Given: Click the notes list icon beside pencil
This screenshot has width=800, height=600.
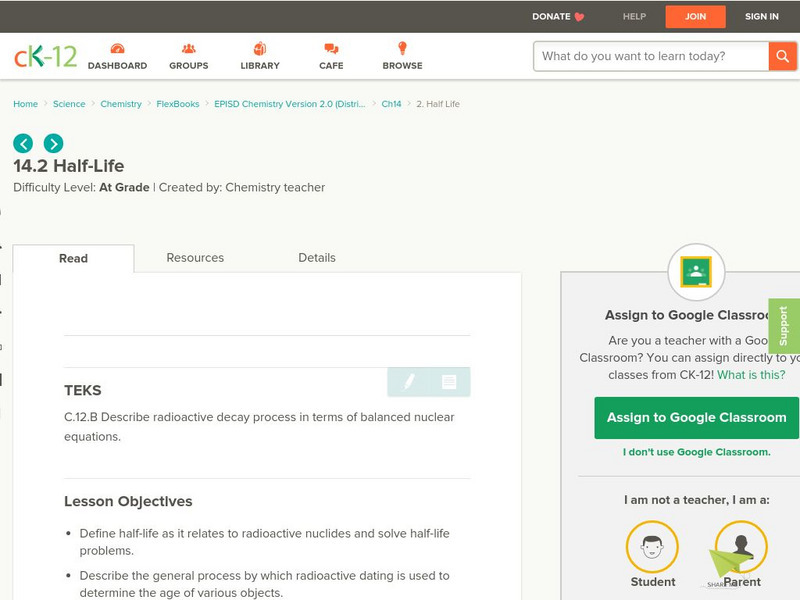Looking at the screenshot, I should pos(449,382).
